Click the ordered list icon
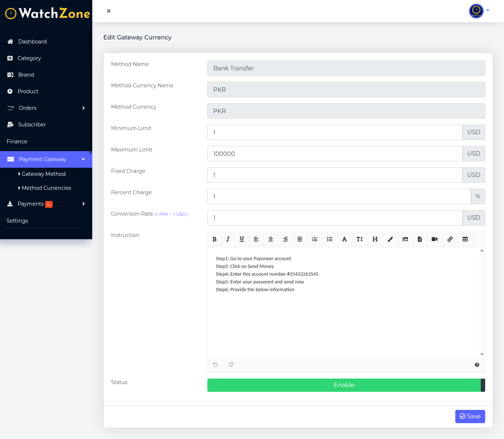The width and height of the screenshot is (504, 439). click(x=314, y=239)
